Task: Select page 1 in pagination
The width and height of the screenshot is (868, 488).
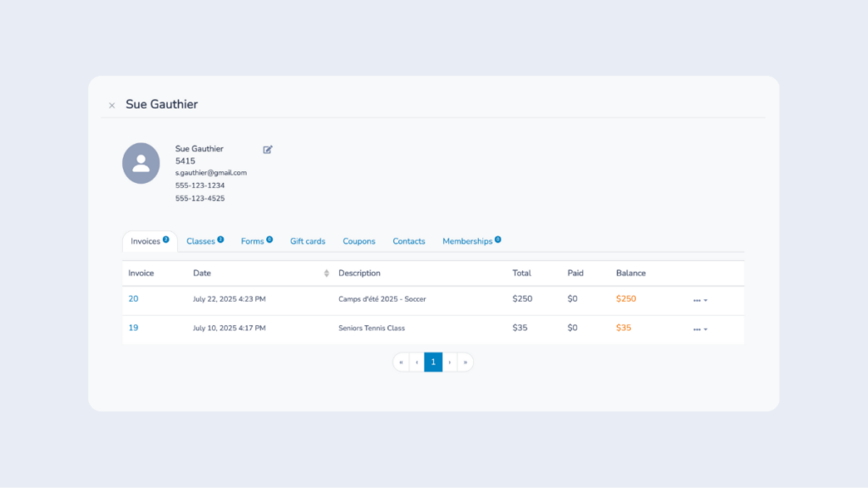Action: coord(433,363)
